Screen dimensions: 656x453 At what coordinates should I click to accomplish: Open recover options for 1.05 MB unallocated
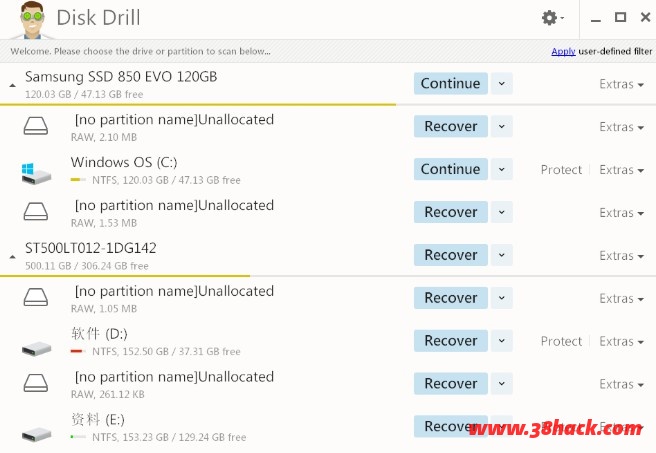click(502, 298)
